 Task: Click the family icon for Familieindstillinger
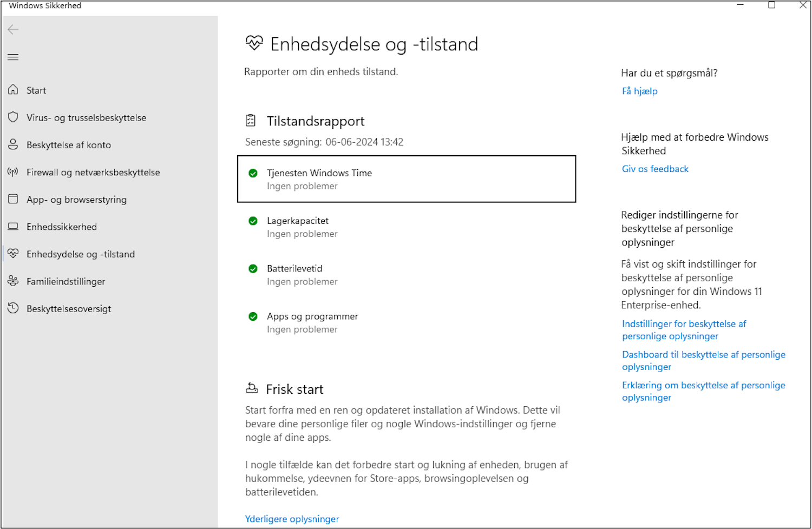point(13,281)
